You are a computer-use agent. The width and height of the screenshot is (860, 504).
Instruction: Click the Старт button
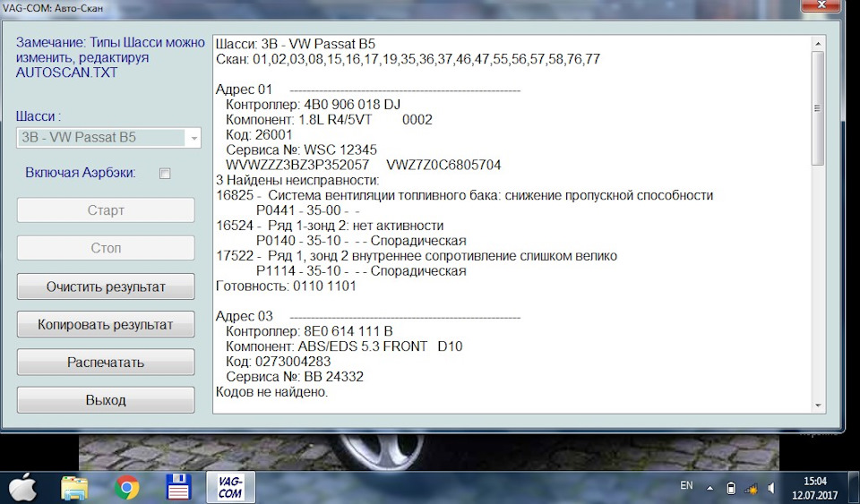click(106, 210)
